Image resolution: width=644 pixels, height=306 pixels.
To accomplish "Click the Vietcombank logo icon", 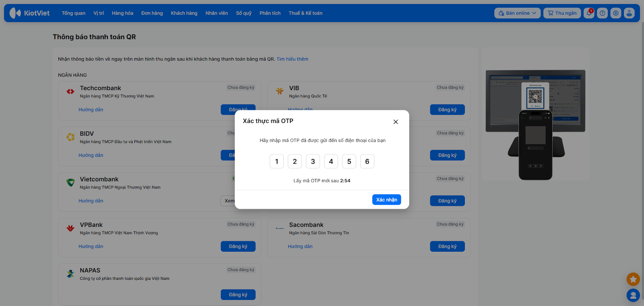I will (70, 183).
